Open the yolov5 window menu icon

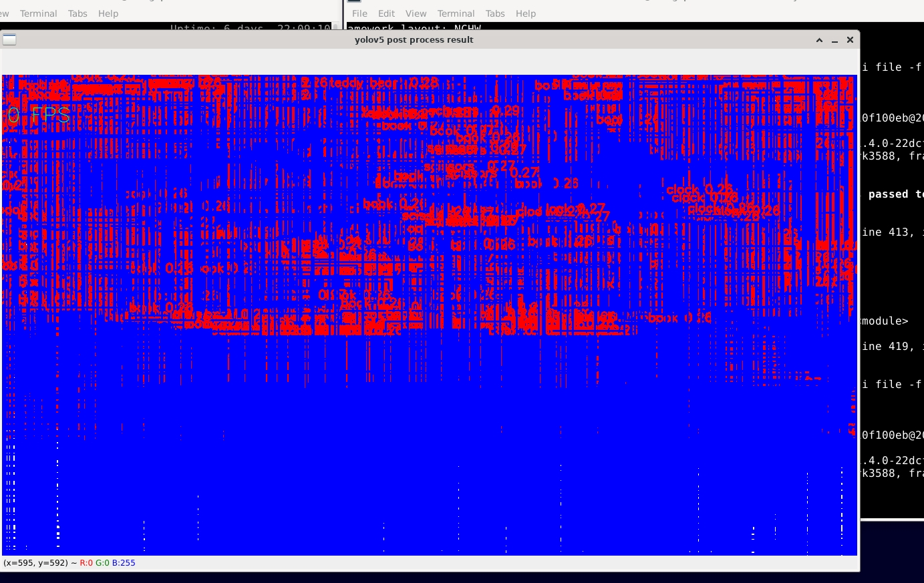click(9, 40)
